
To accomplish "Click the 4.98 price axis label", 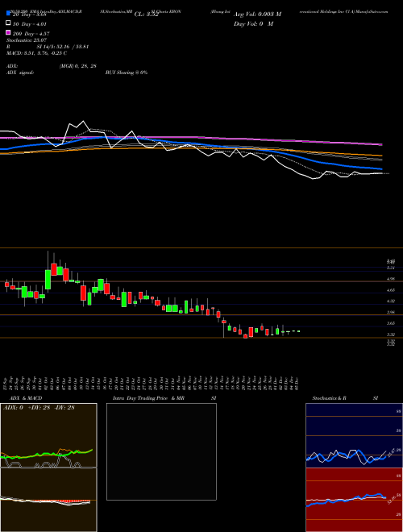I will 391,279.
